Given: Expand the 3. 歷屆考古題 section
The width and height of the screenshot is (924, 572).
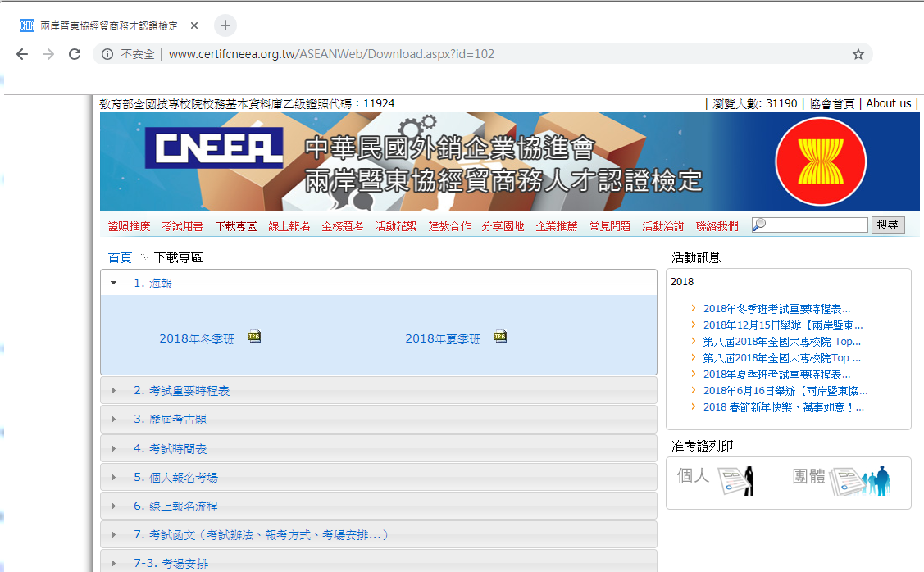Looking at the screenshot, I should (x=378, y=420).
